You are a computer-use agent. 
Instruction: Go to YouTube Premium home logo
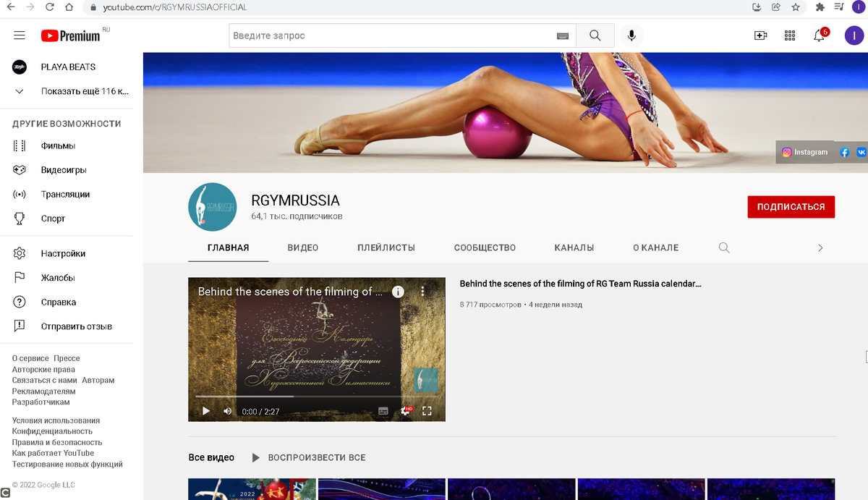coord(71,35)
